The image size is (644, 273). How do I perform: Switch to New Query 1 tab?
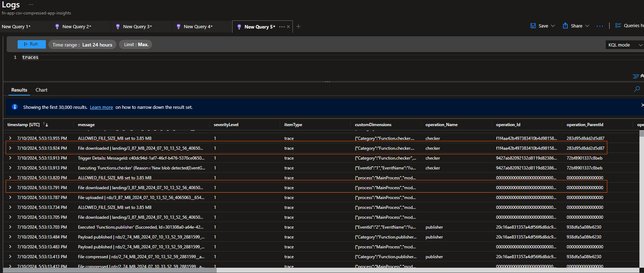pos(16,27)
